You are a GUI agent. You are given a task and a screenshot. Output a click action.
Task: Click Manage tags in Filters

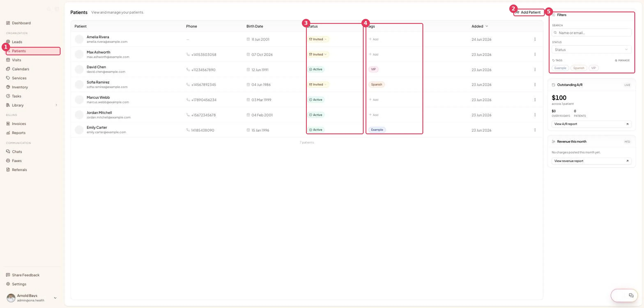coord(622,60)
